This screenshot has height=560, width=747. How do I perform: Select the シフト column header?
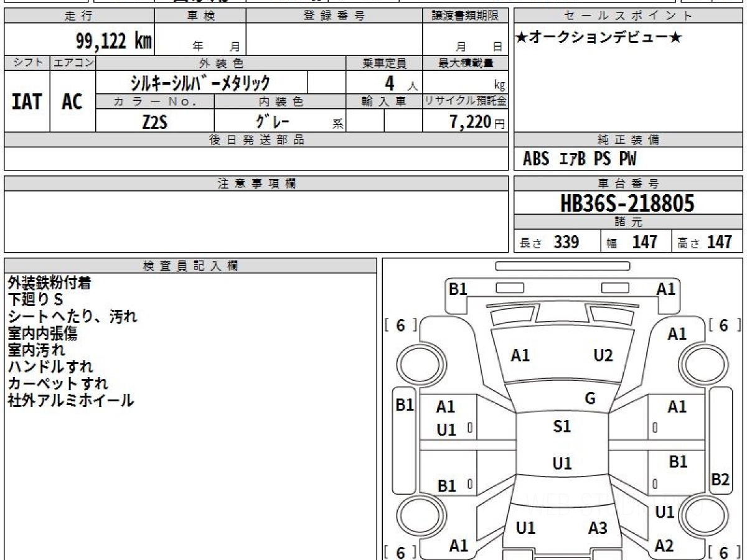click(27, 63)
